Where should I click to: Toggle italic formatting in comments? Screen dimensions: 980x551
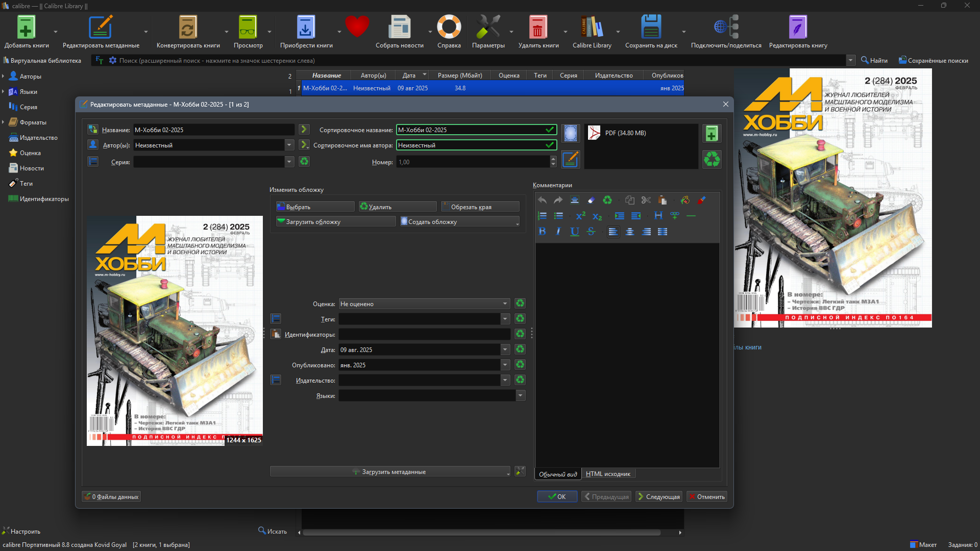tap(558, 232)
